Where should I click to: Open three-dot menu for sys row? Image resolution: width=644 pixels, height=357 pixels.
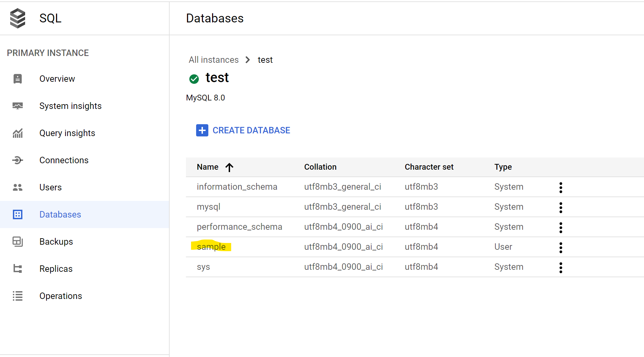[x=561, y=267]
